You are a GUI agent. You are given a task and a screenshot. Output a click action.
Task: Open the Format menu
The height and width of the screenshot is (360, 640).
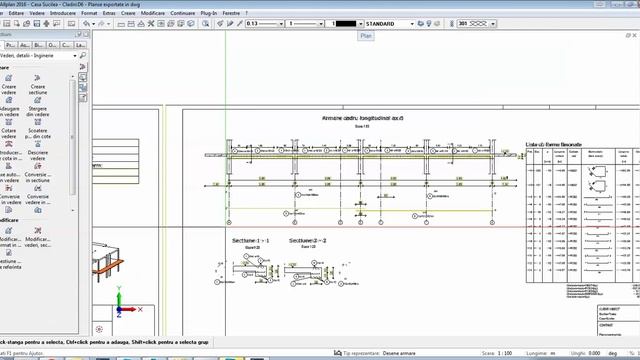tap(89, 13)
